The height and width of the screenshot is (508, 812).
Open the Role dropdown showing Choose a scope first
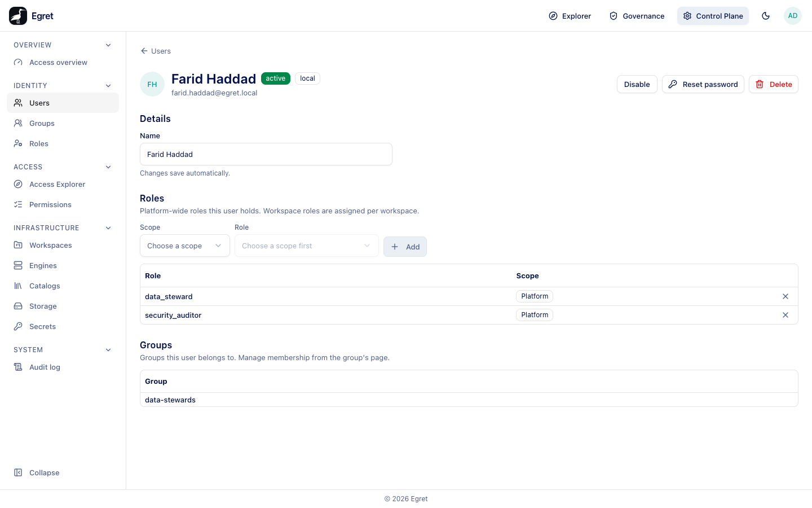pyautogui.click(x=307, y=246)
